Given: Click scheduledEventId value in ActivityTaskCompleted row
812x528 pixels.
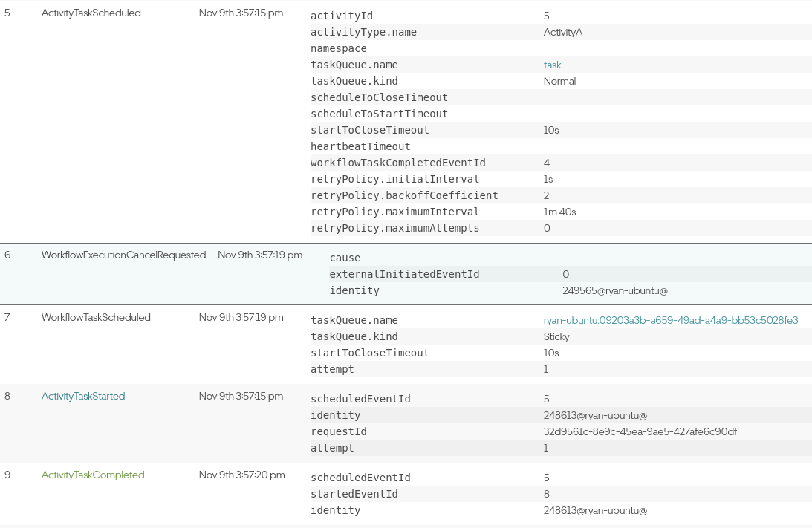Looking at the screenshot, I should pos(546,478).
